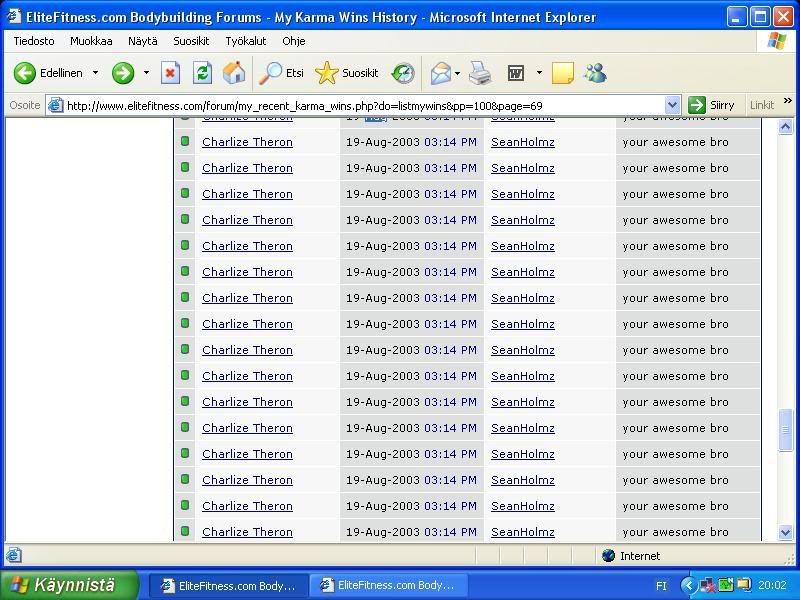Go to the Home page icon
Screen dimensions: 800x600
234,73
